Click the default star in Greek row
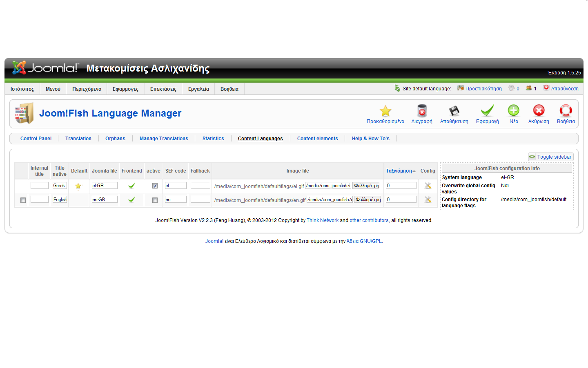This screenshot has height=368, width=588. [x=78, y=186]
